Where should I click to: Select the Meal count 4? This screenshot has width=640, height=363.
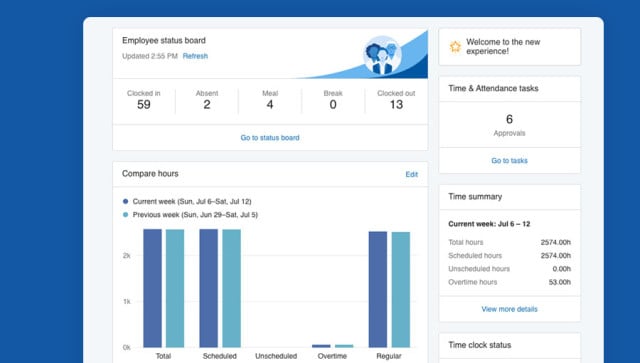(270, 105)
